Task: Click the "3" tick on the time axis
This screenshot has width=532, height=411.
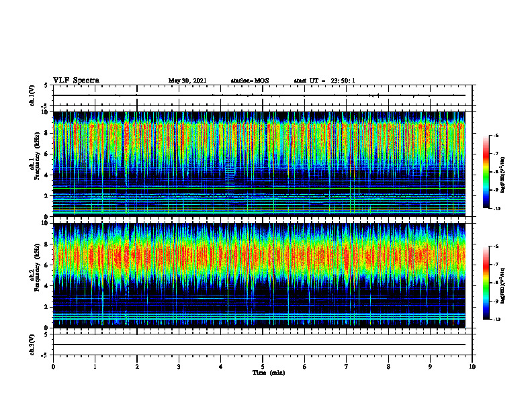Action: pyautogui.click(x=179, y=367)
